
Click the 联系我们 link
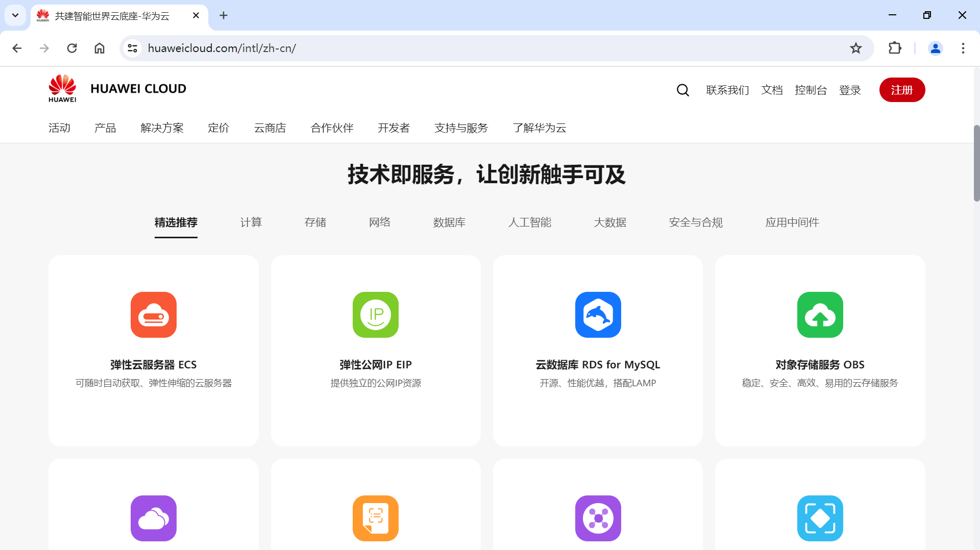click(x=727, y=90)
